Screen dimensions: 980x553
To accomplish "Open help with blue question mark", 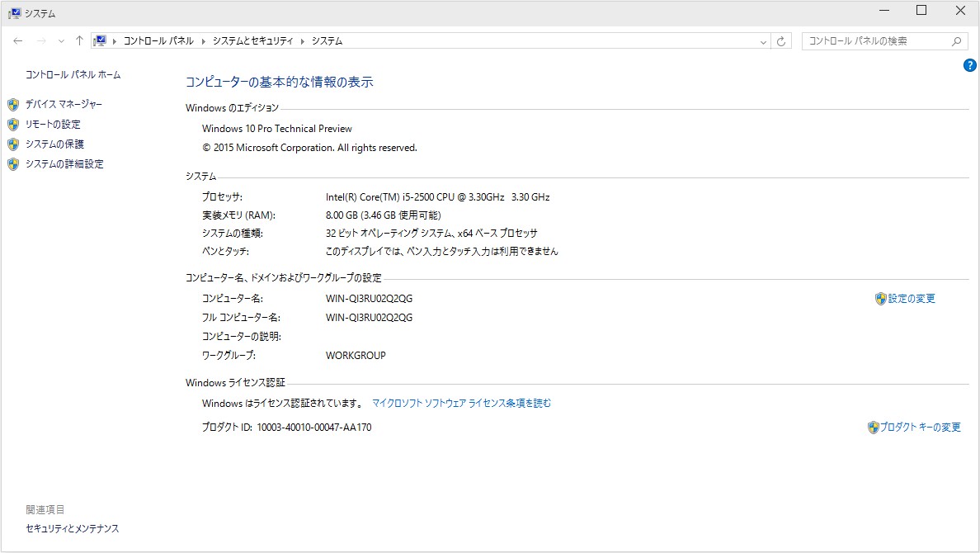I will tap(969, 65).
